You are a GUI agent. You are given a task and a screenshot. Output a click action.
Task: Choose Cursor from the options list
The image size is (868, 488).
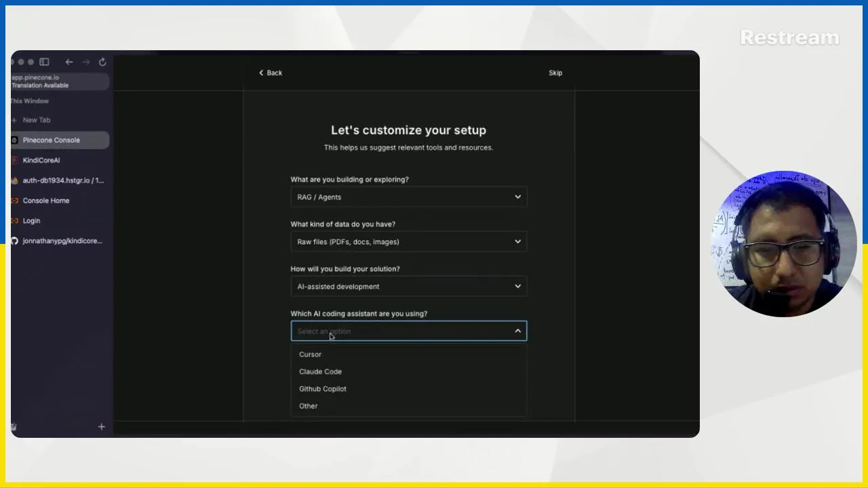(x=409, y=354)
